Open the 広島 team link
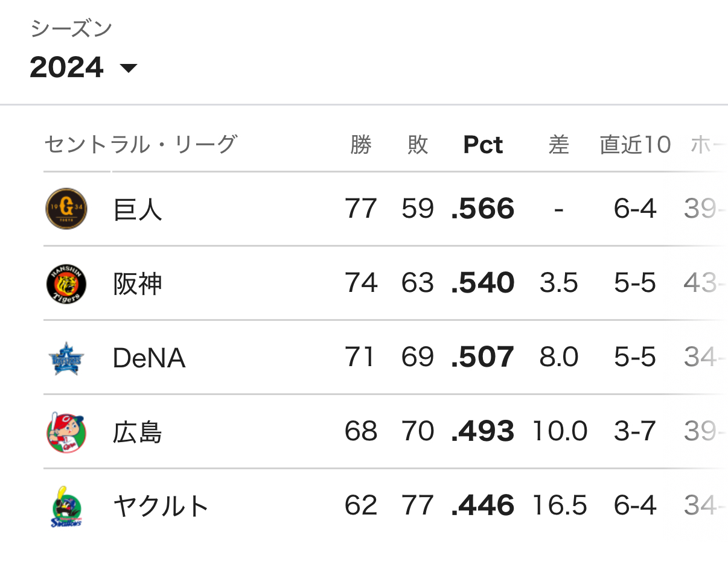This screenshot has height=570, width=728. point(138,432)
